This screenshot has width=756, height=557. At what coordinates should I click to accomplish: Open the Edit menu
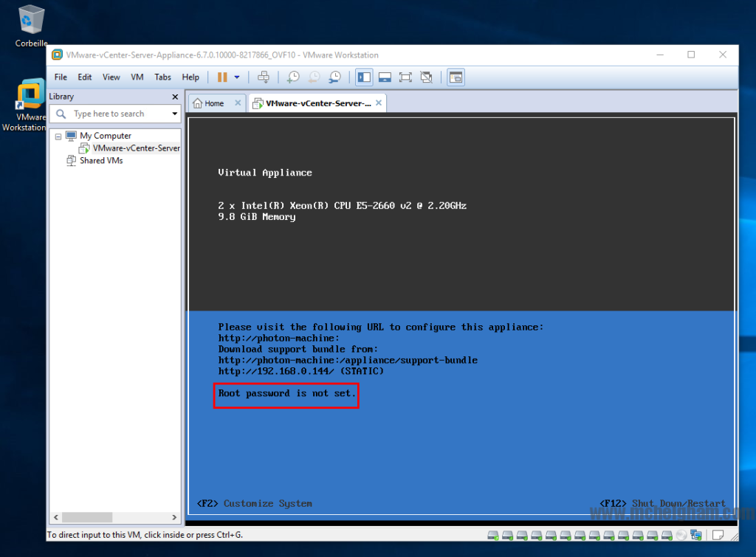(85, 77)
